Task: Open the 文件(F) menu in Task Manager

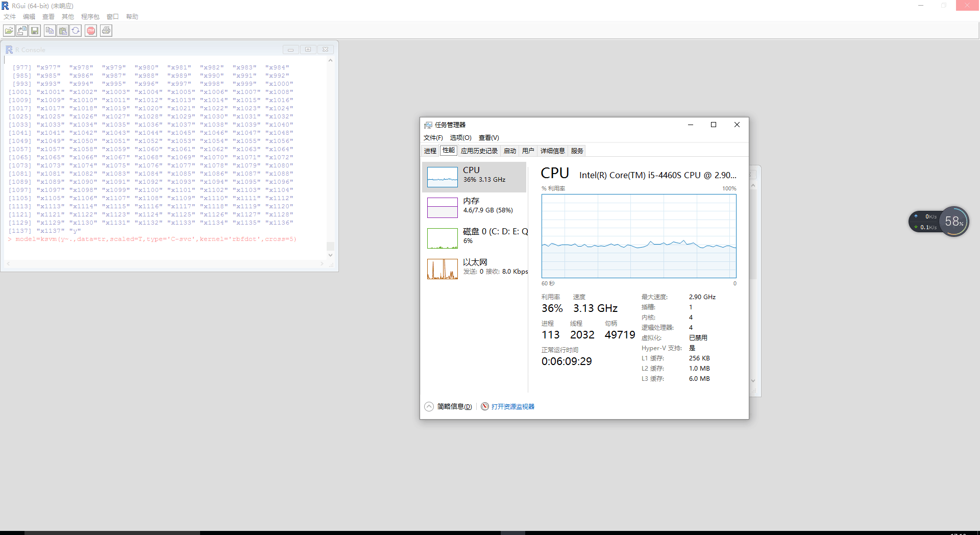Action: tap(433, 138)
